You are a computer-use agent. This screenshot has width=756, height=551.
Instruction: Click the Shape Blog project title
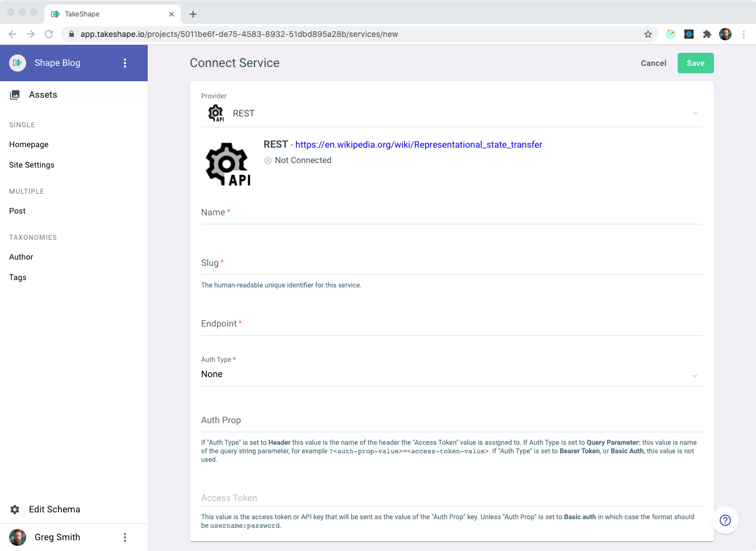pyautogui.click(x=57, y=63)
